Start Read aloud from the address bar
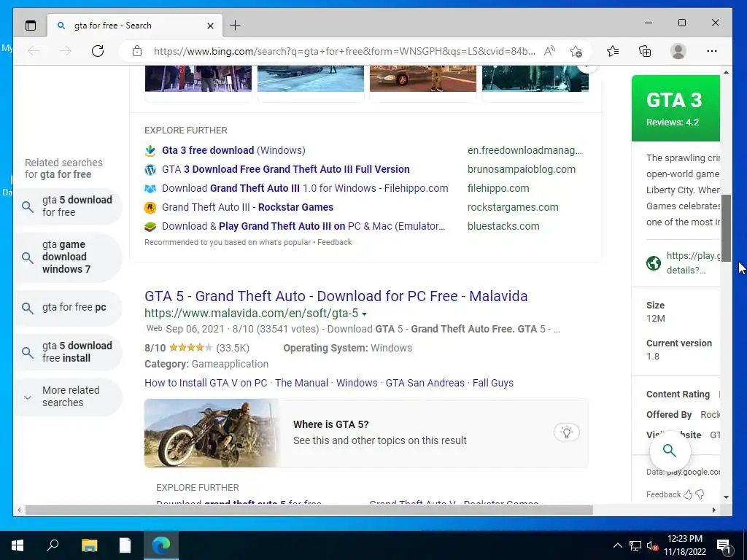 point(549,51)
